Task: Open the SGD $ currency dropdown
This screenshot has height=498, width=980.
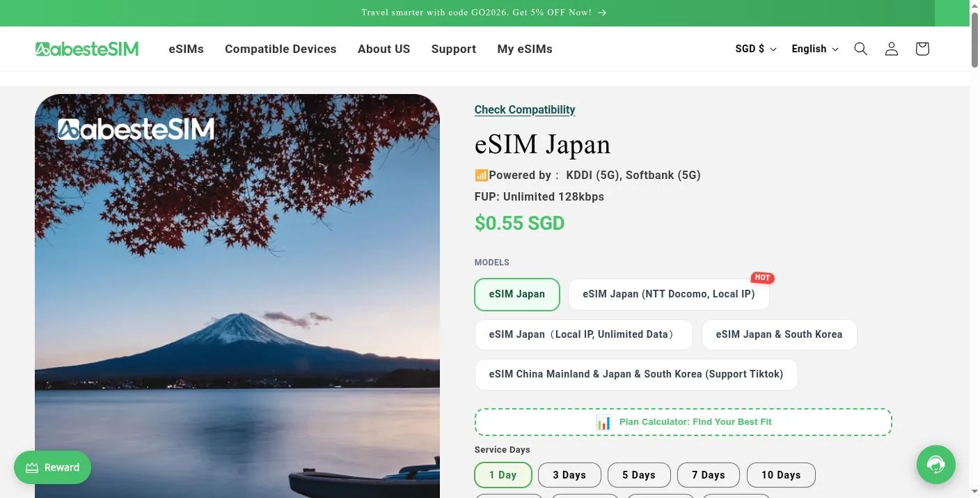Action: [756, 49]
